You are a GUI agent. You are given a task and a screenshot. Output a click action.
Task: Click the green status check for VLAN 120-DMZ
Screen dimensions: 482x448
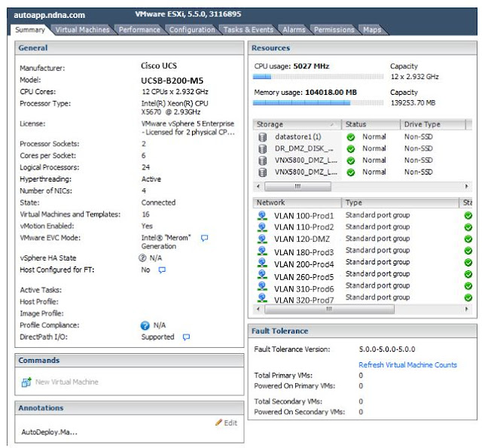point(468,239)
